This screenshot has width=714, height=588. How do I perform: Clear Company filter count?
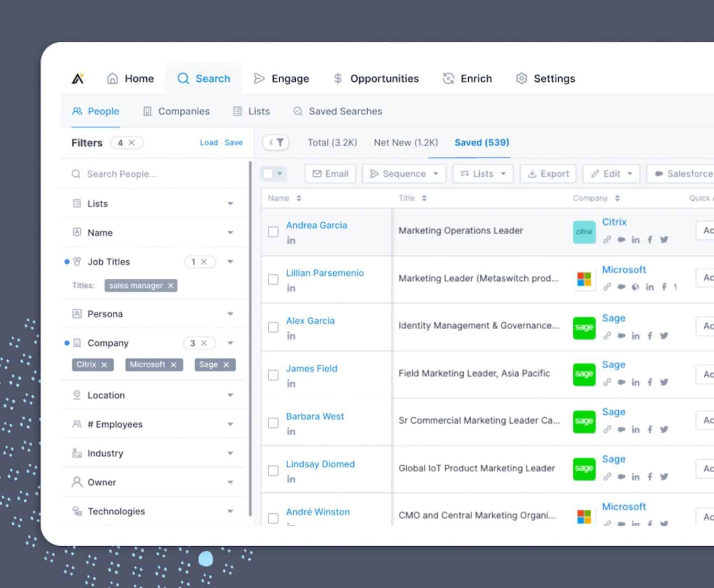click(204, 343)
